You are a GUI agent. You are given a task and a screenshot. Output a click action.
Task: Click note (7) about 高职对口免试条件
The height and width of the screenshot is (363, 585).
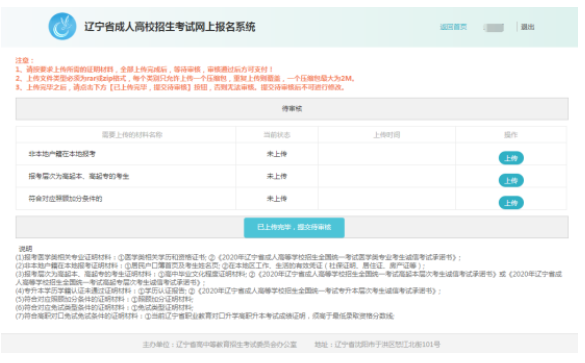point(204,316)
